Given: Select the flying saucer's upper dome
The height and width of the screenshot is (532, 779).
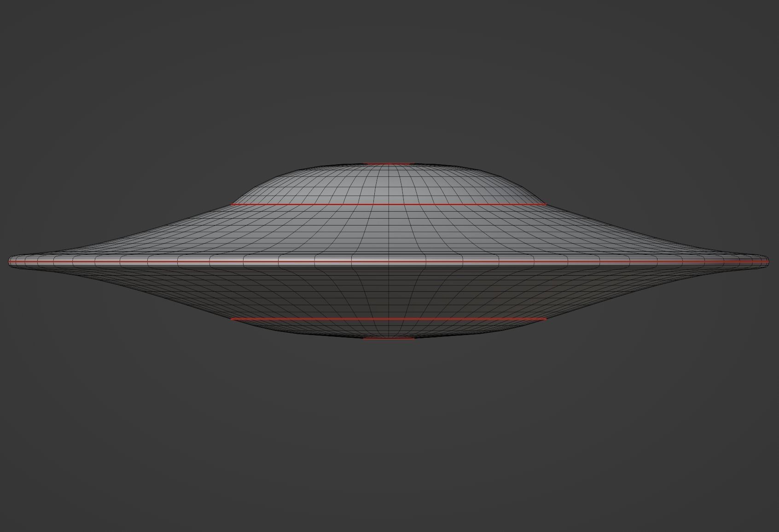Looking at the screenshot, I should click(389, 184).
